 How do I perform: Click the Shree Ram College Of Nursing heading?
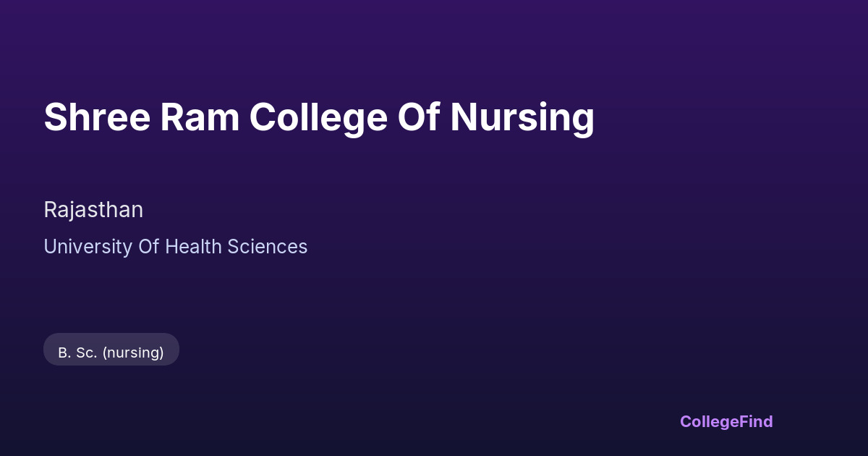coord(318,117)
